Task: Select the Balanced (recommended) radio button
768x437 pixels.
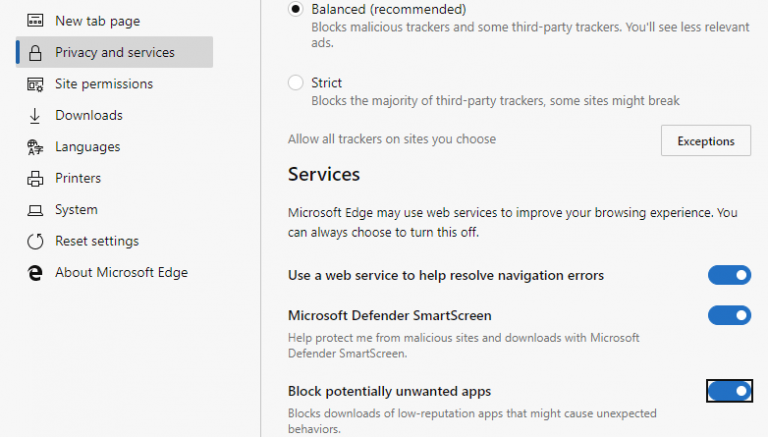Action: [295, 9]
